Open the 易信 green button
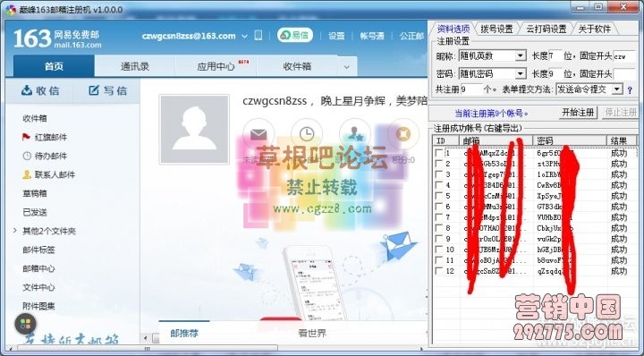The height and width of the screenshot is (356, 644). tap(295, 35)
